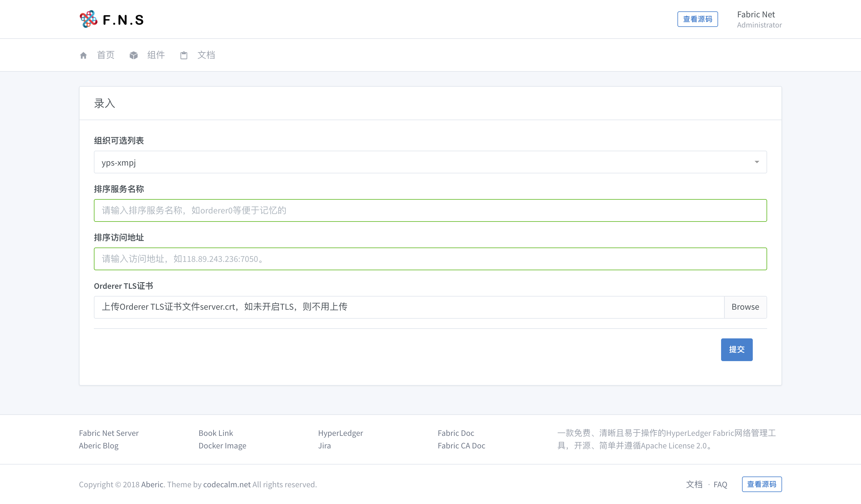Focus the 排序访问地址 input field
This screenshot has height=504, width=861.
tap(430, 259)
